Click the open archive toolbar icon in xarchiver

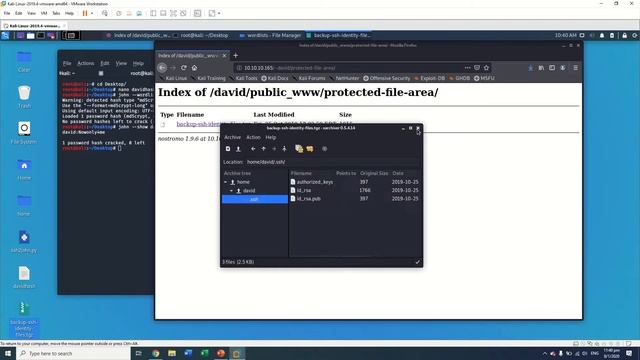click(x=238, y=149)
